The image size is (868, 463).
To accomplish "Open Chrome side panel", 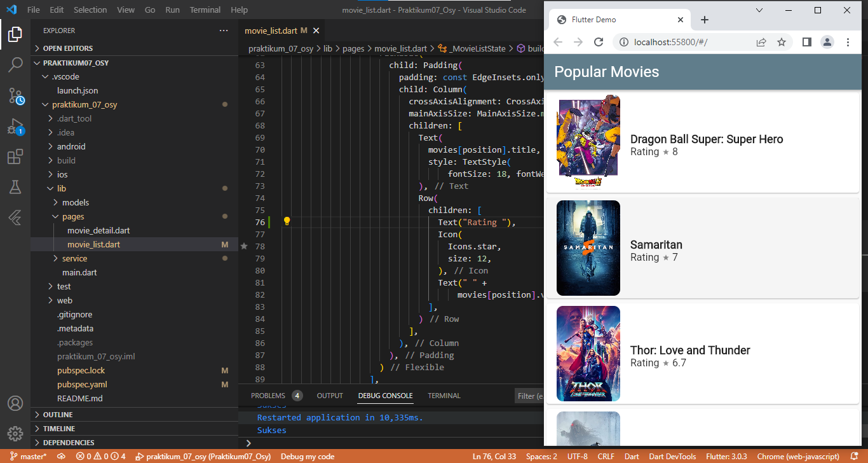I will 806,42.
